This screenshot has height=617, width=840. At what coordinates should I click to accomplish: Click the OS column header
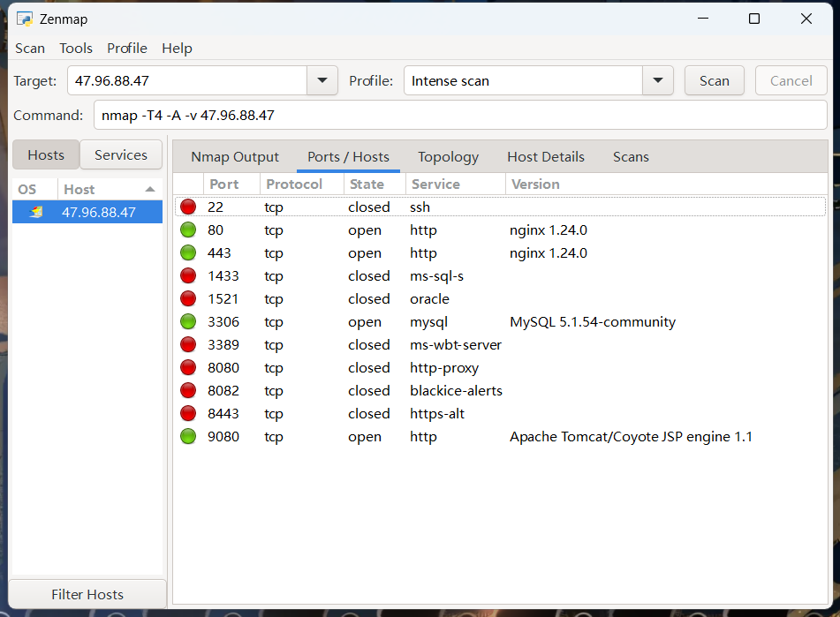(x=34, y=190)
